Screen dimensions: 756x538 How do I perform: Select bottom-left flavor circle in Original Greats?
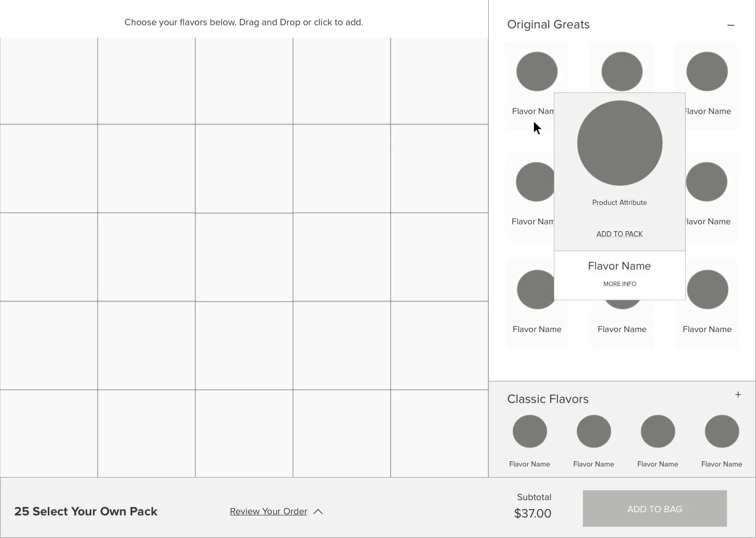[x=536, y=289]
